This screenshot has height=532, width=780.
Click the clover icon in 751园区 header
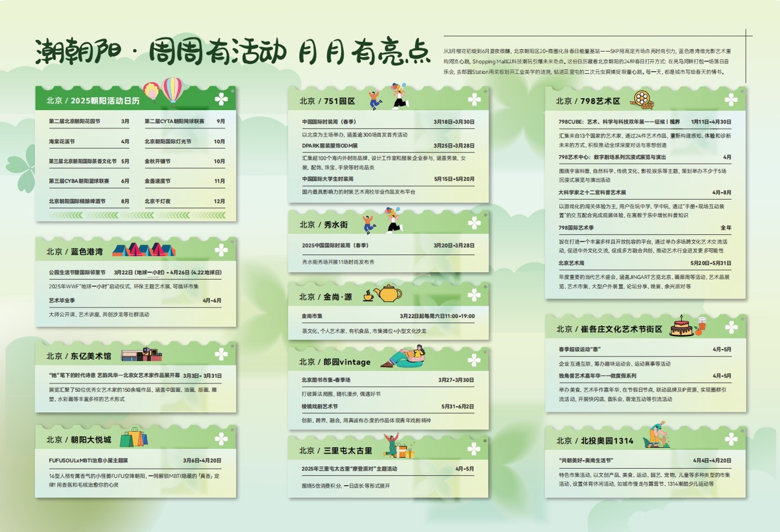(x=474, y=100)
